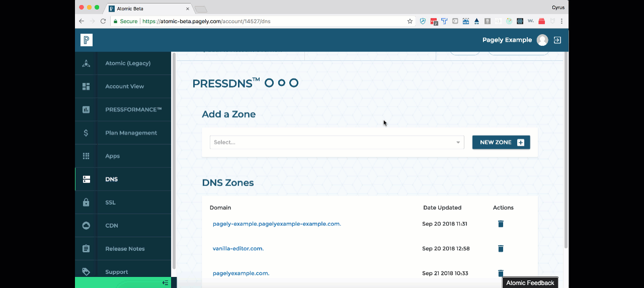644x288 pixels.
Task: Click the DNS server icon
Action: tap(86, 179)
